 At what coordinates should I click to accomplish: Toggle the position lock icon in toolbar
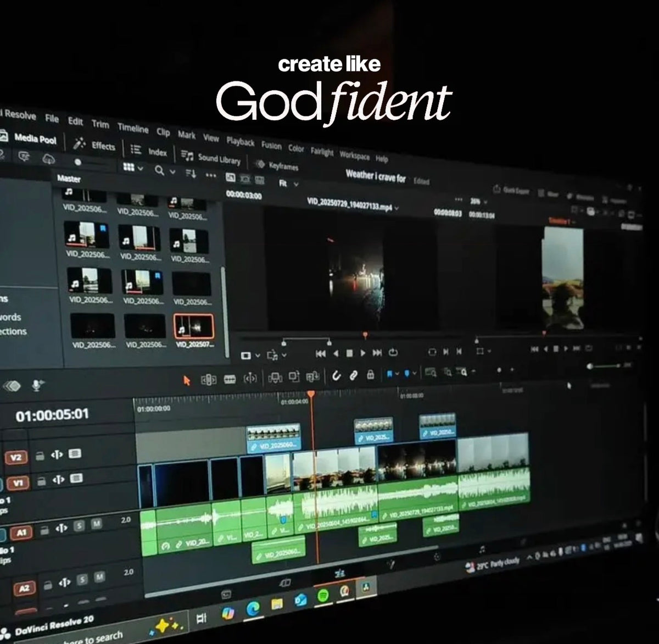371,374
